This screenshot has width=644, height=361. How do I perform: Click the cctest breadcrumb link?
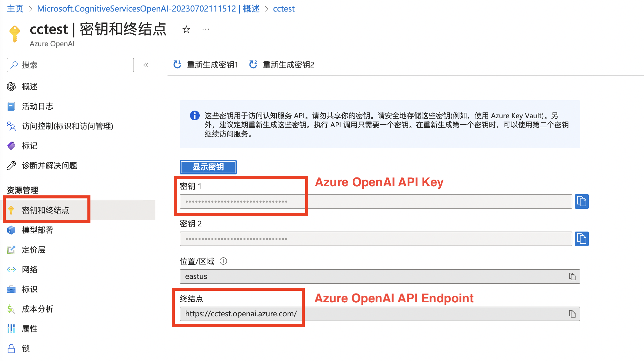pyautogui.click(x=284, y=9)
